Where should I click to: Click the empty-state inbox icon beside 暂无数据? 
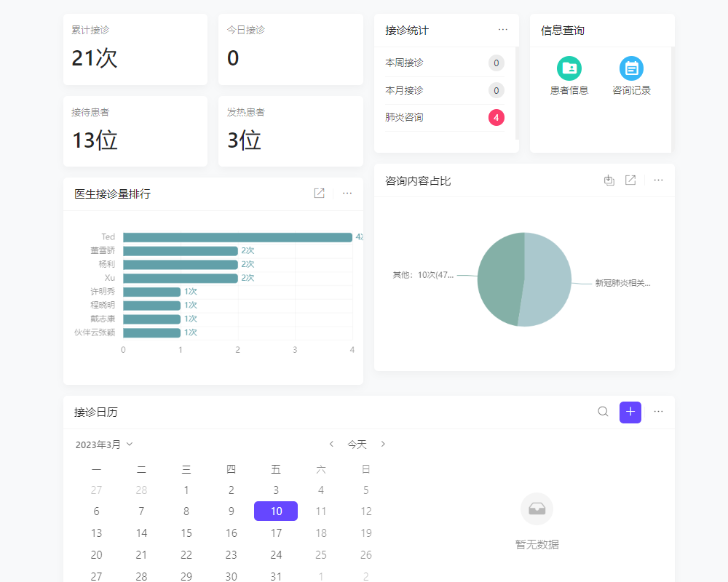coord(537,509)
